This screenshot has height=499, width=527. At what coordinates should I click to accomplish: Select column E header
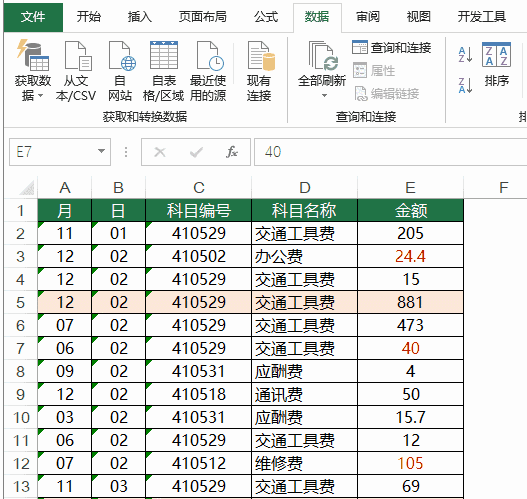[x=410, y=188]
